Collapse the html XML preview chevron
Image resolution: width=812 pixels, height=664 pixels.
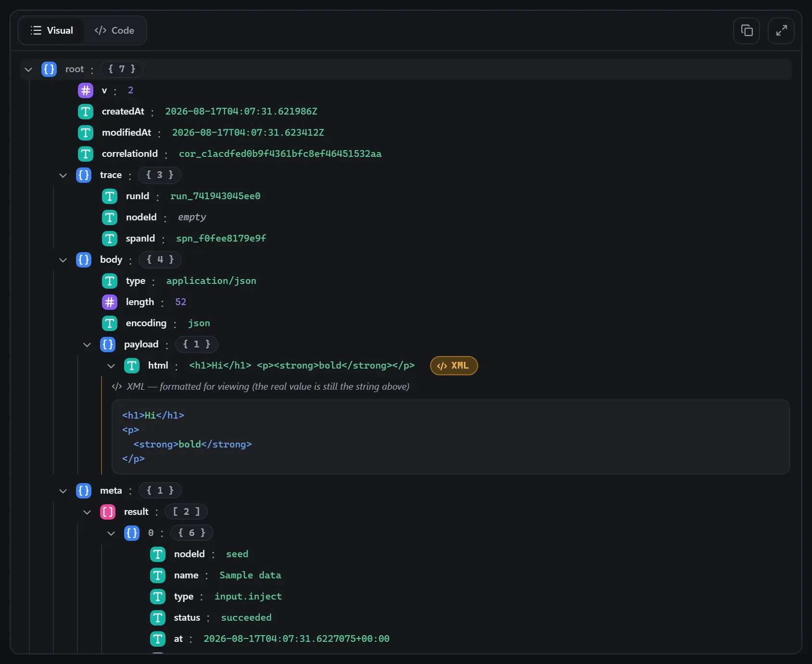pyautogui.click(x=111, y=366)
